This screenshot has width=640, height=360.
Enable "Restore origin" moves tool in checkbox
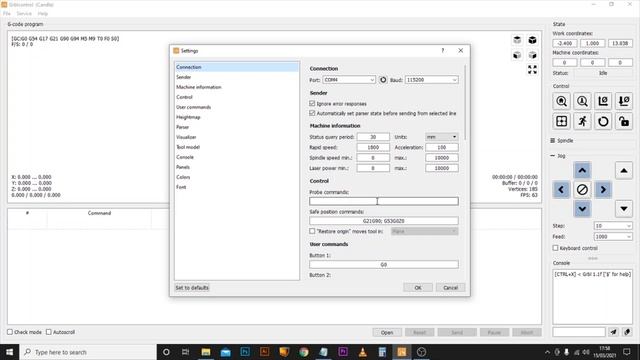[x=312, y=231]
